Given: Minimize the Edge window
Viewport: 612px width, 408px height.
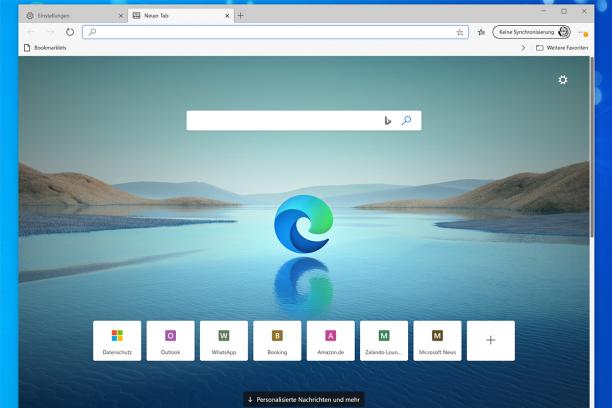Looking at the screenshot, I should (x=544, y=11).
